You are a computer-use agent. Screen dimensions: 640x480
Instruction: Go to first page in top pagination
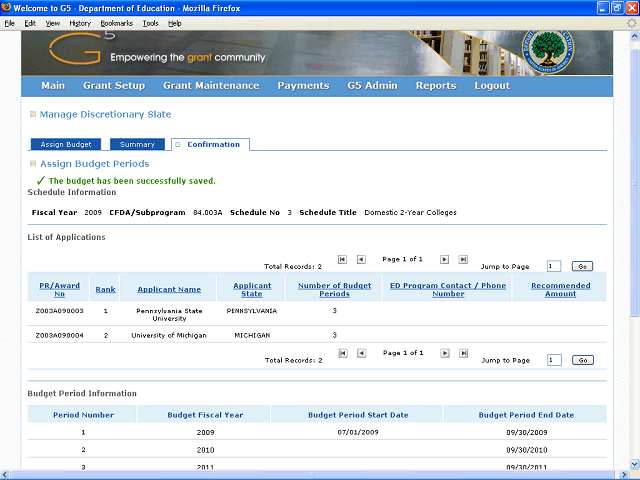[x=342, y=259]
